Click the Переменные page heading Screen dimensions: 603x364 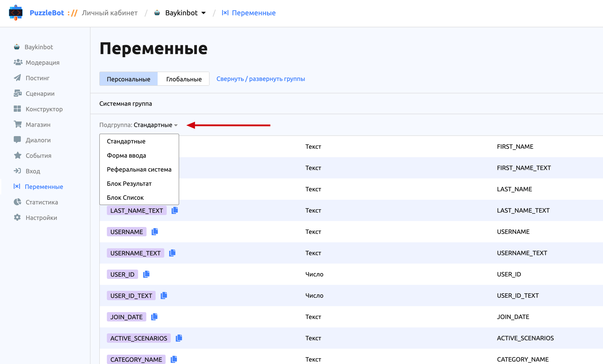click(x=153, y=49)
